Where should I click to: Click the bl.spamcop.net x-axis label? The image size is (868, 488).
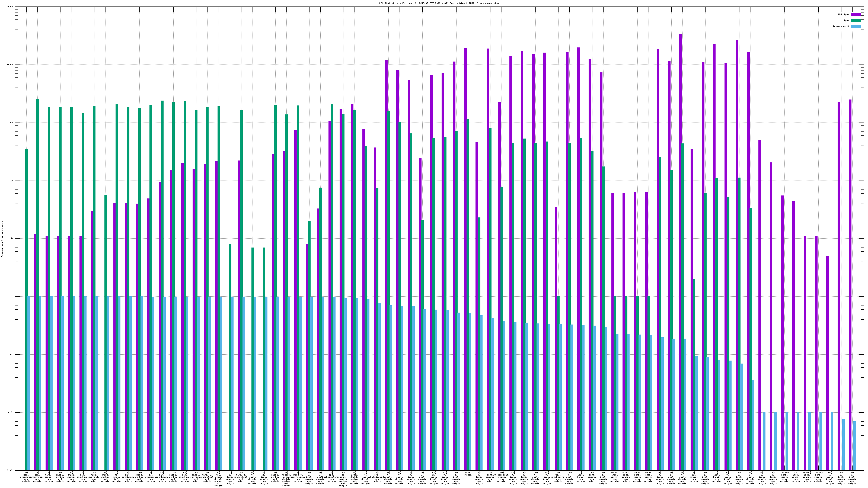[x=151, y=477]
